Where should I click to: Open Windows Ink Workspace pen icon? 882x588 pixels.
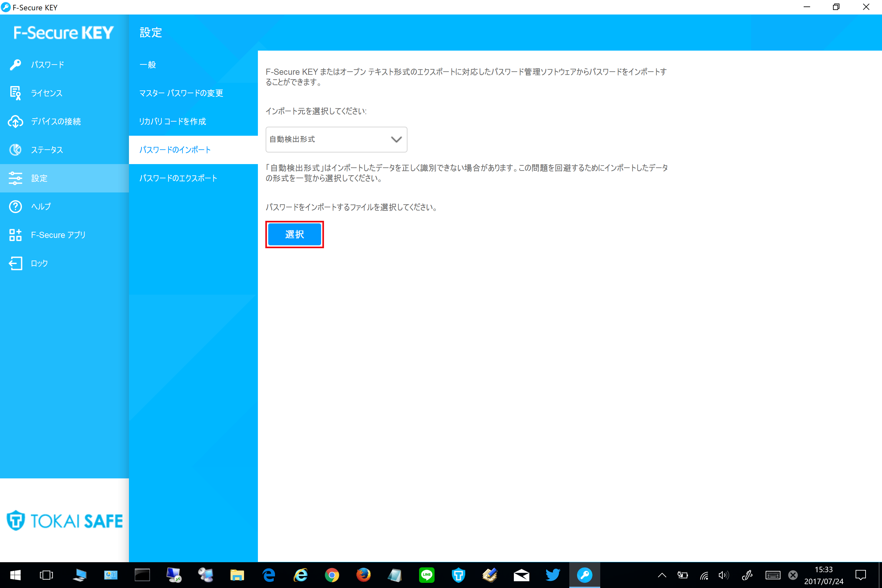(747, 575)
